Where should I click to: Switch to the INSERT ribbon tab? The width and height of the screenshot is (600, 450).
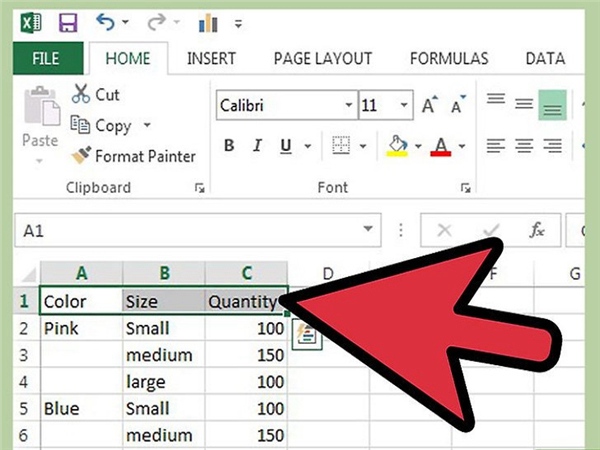point(211,59)
